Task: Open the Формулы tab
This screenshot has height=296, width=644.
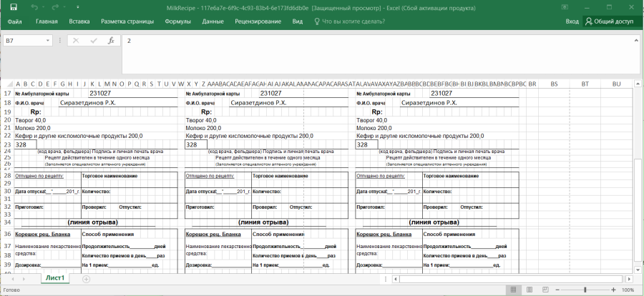Action: point(178,21)
